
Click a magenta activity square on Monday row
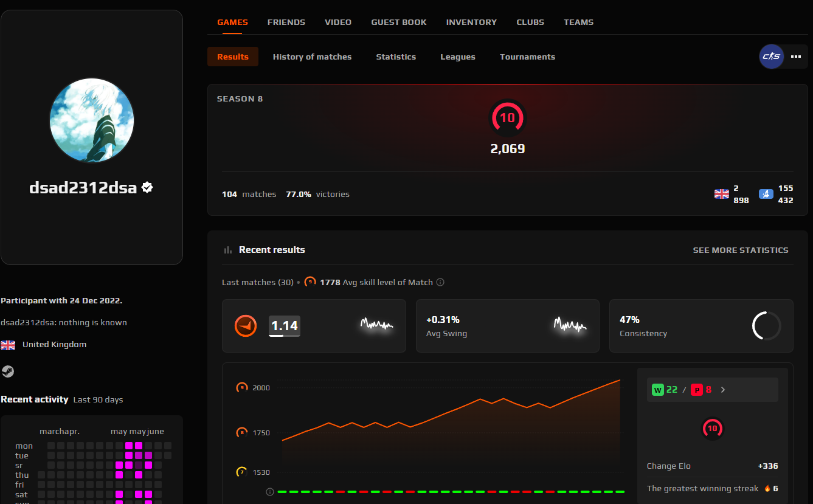point(129,446)
